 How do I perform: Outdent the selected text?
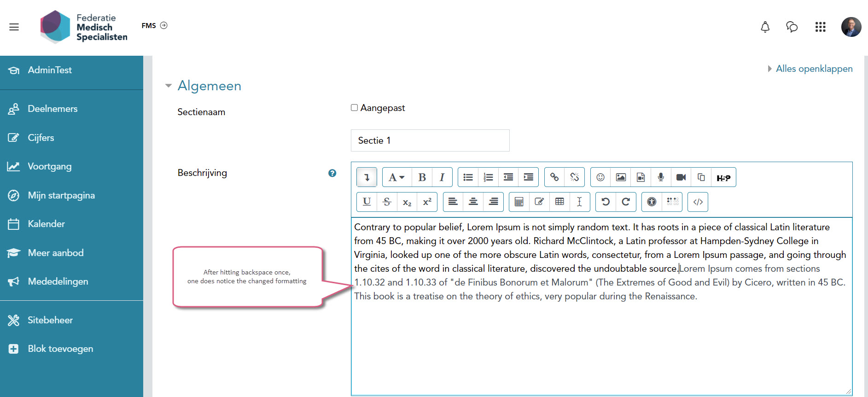(x=508, y=177)
